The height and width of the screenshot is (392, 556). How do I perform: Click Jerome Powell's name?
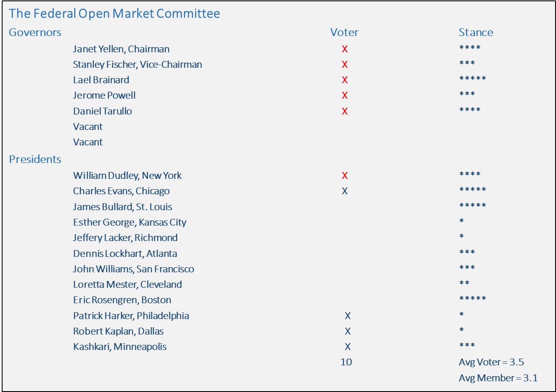[104, 96]
